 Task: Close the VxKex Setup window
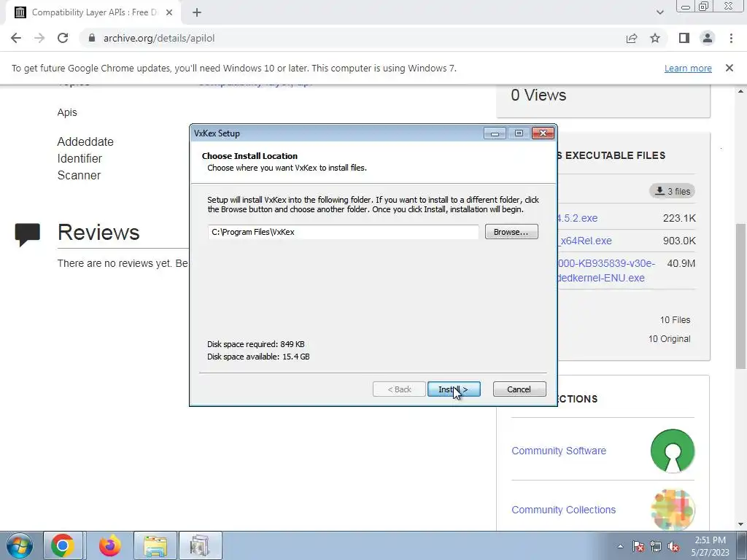(543, 133)
